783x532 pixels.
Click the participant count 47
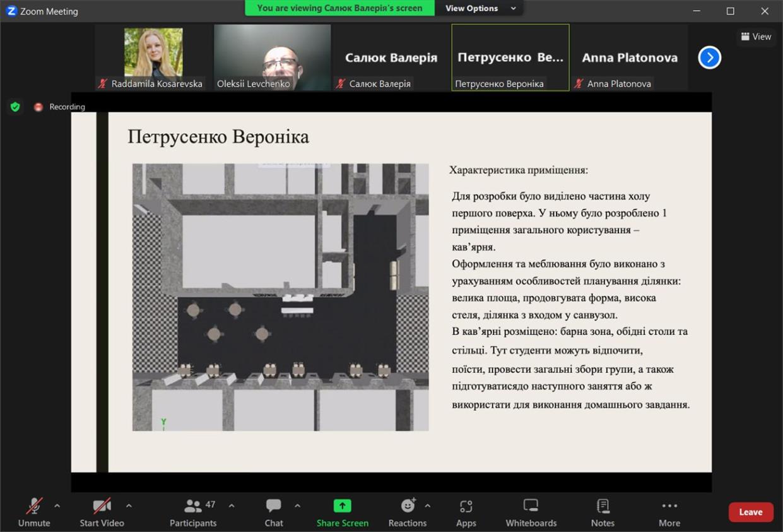click(210, 504)
